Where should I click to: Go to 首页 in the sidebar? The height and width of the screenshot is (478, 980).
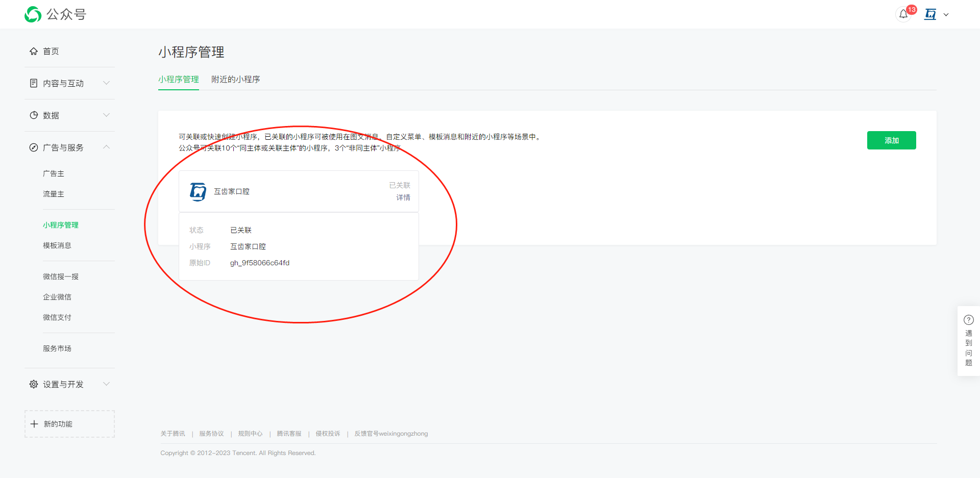(51, 51)
